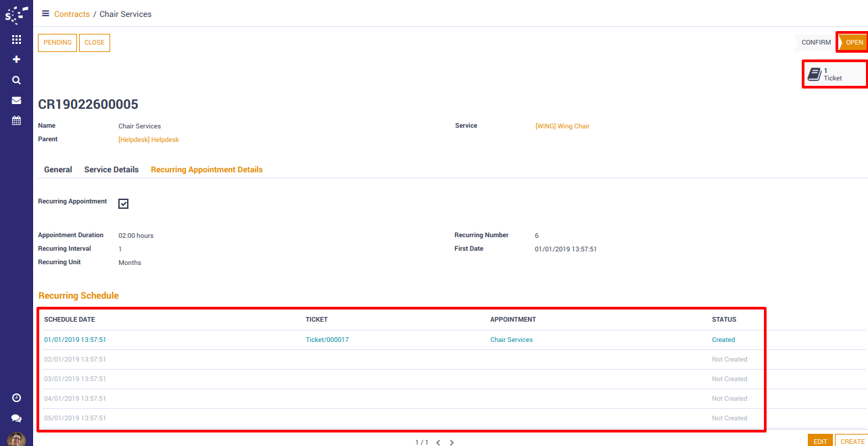Click the PENDING button
The image size is (868, 446).
coord(57,43)
